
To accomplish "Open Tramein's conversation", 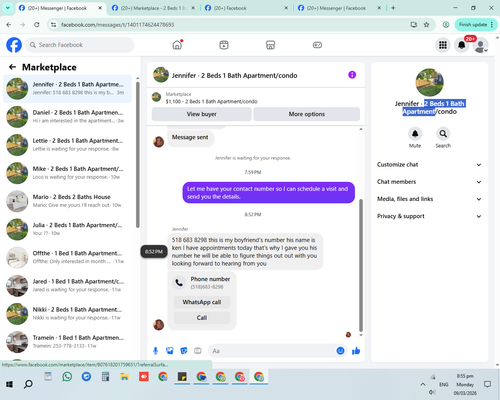I will click(67, 342).
